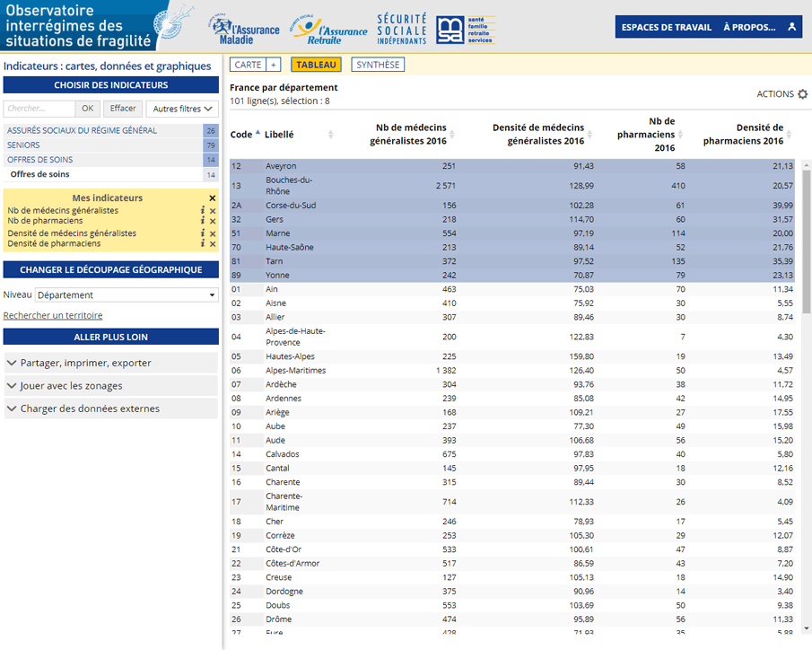Select the Offres de soins subcategory
The image size is (812, 650).
click(111, 174)
